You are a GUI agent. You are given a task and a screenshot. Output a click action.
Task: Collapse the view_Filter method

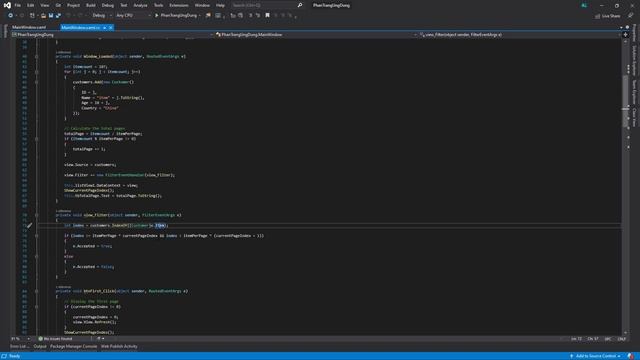36,215
